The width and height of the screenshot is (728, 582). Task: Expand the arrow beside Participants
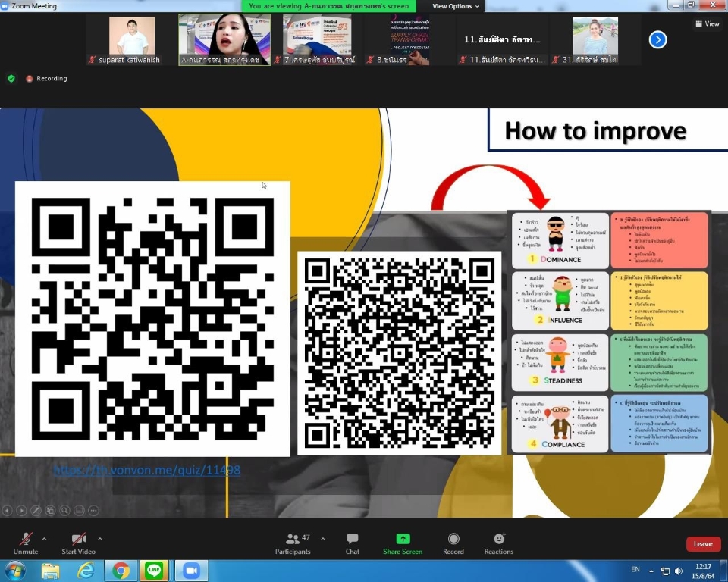pyautogui.click(x=323, y=539)
